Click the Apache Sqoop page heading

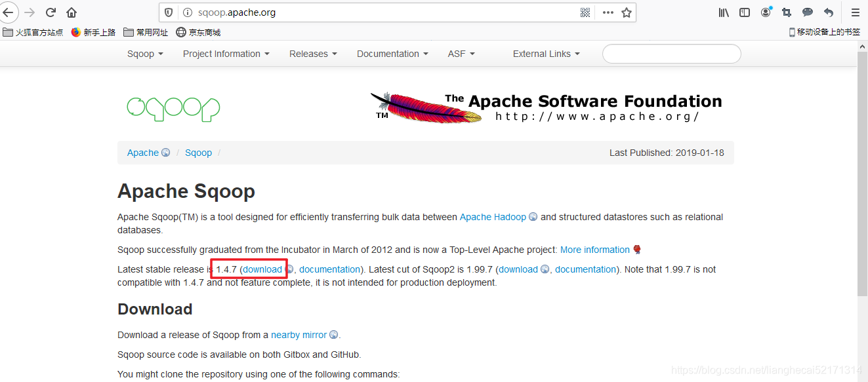pyautogui.click(x=186, y=191)
